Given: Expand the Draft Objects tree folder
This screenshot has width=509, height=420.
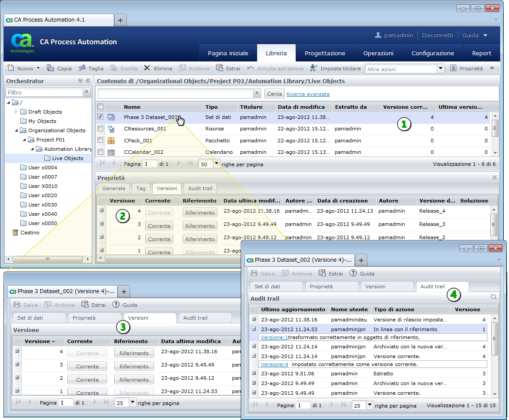Looking at the screenshot, I should click(x=16, y=112).
